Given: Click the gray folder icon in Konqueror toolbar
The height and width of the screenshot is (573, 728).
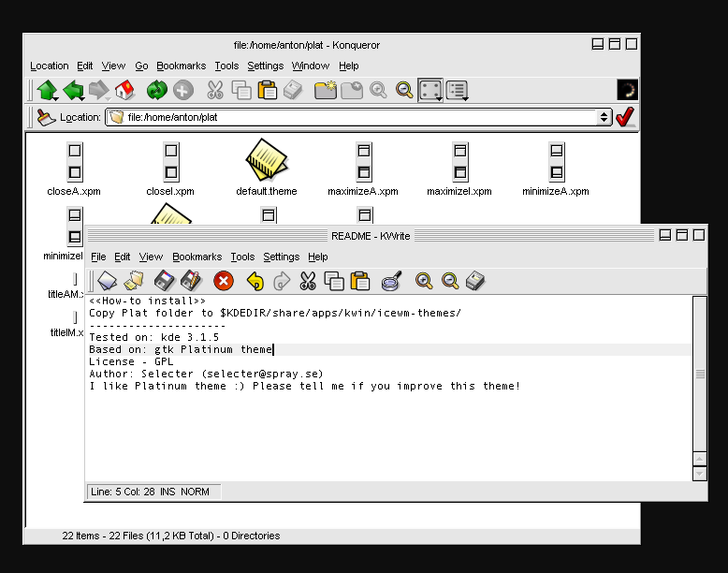Looking at the screenshot, I should pos(352,90).
